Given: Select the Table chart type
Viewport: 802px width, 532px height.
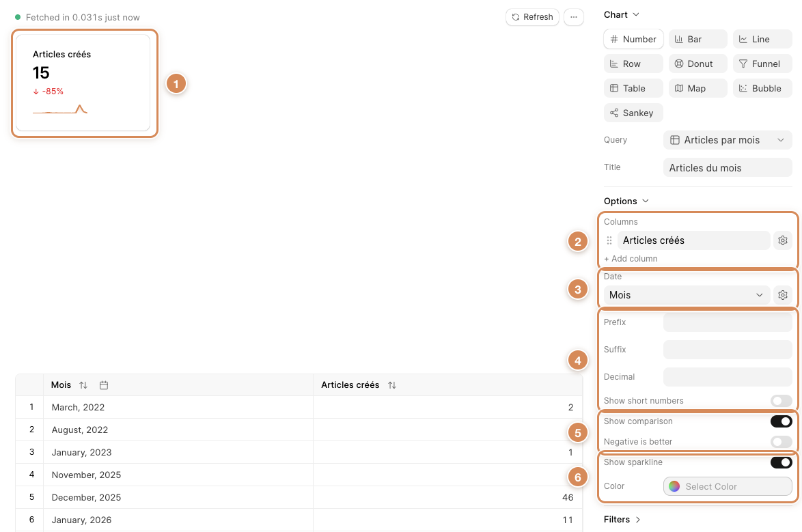Looking at the screenshot, I should (x=633, y=88).
